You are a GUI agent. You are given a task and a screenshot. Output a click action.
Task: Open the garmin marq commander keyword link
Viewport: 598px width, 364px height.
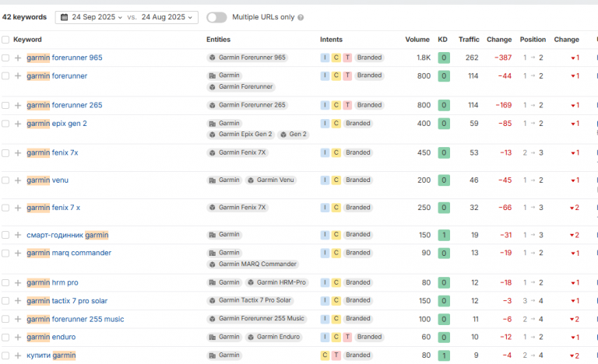tap(69, 253)
